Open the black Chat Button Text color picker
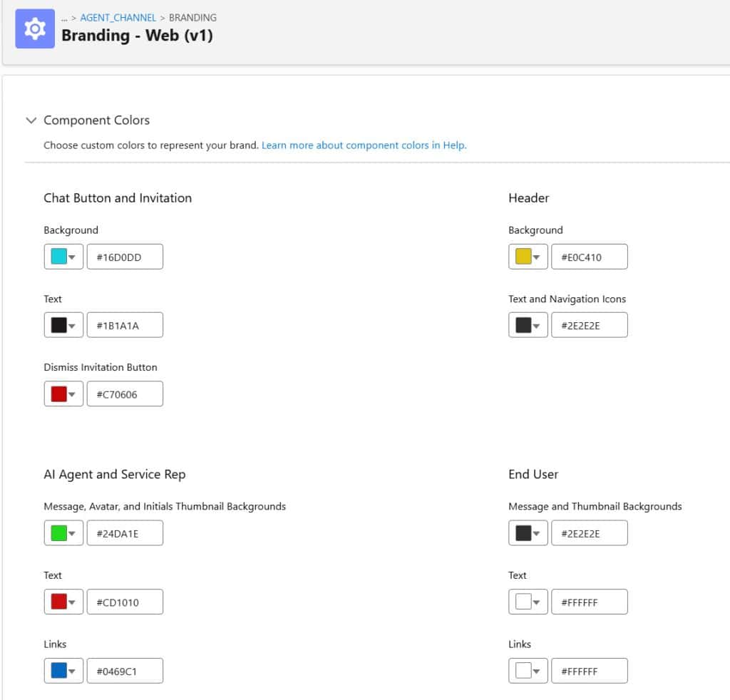730x700 pixels. pos(63,325)
